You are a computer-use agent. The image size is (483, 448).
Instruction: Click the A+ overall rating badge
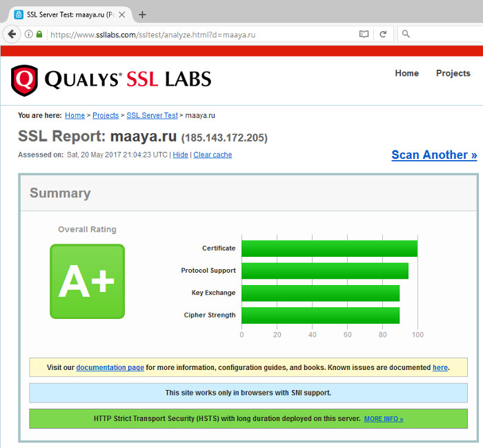[87, 282]
